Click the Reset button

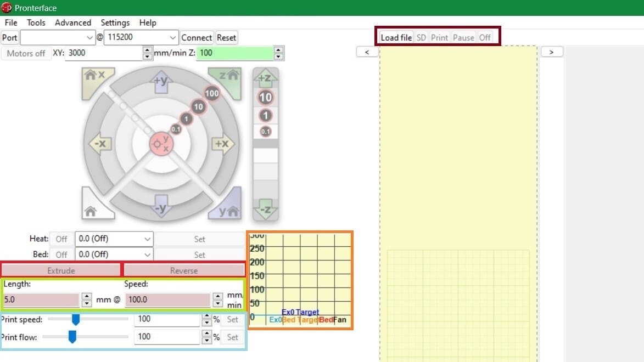(226, 38)
